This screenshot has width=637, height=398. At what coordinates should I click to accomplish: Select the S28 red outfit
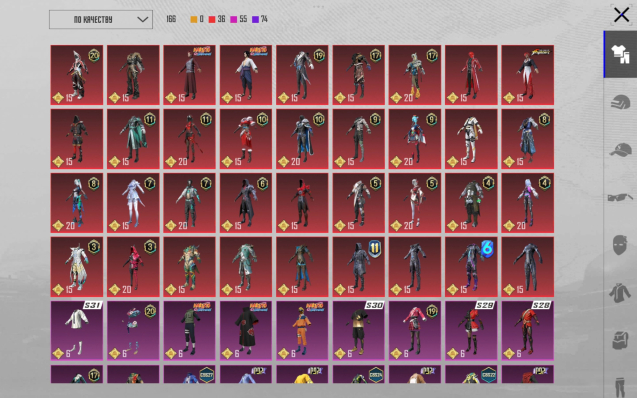pos(528,331)
